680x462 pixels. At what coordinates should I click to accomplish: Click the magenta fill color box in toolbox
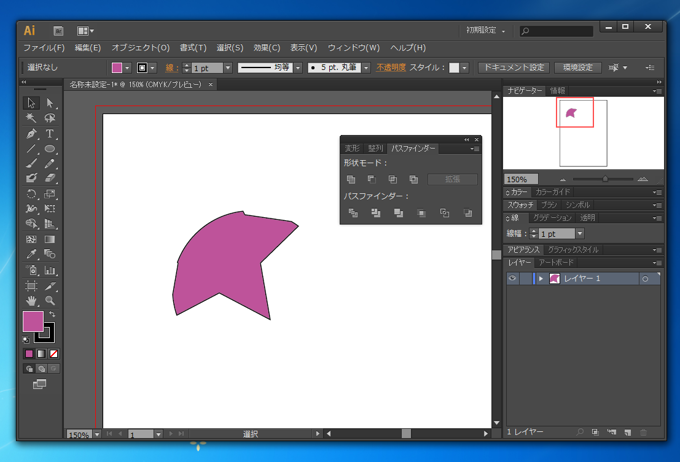coord(33,321)
